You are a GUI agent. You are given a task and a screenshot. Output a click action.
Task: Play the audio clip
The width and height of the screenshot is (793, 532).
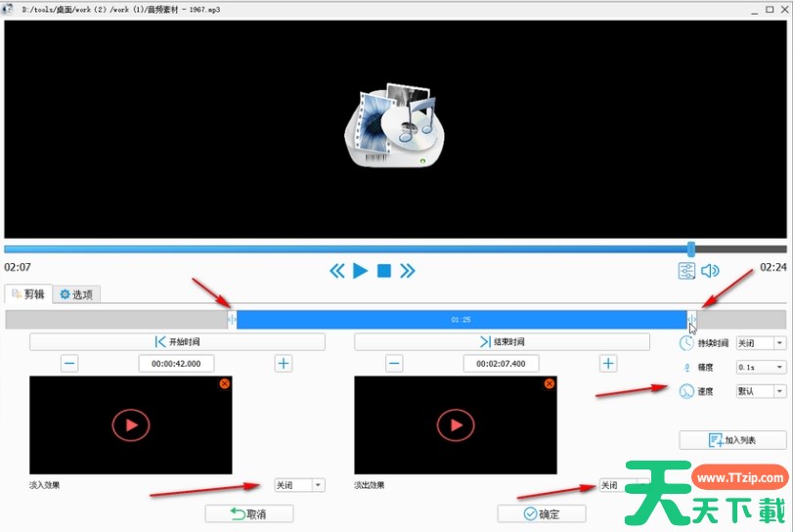pos(360,271)
